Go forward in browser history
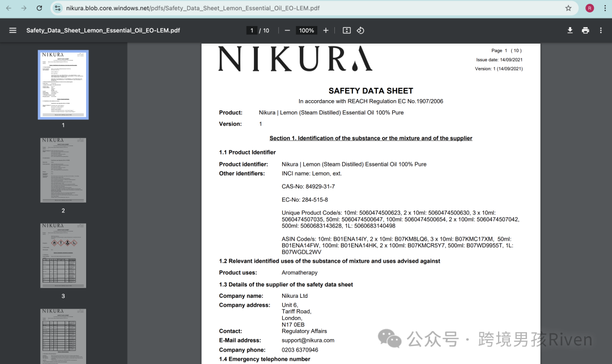The image size is (612, 364). pyautogui.click(x=24, y=8)
